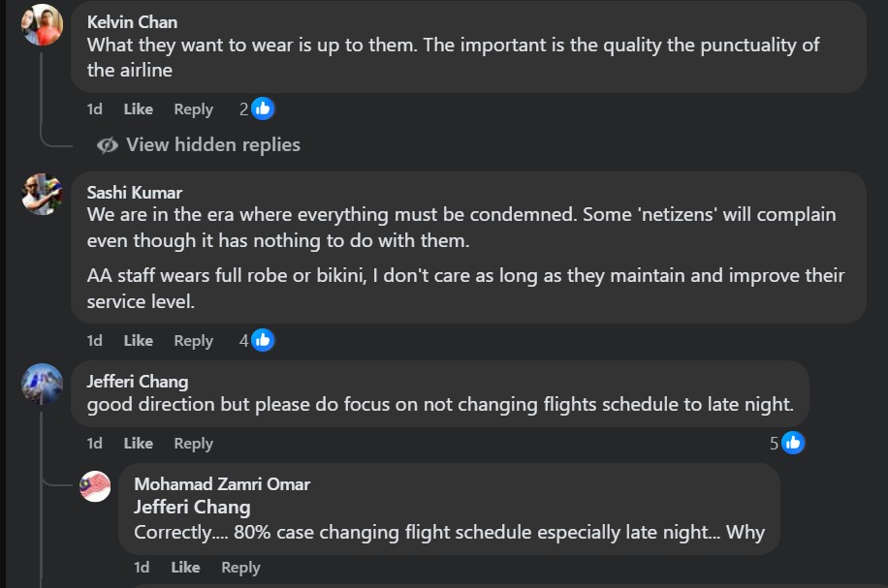The image size is (888, 588).
Task: Like Sashi Kumar's comment
Action: click(139, 341)
